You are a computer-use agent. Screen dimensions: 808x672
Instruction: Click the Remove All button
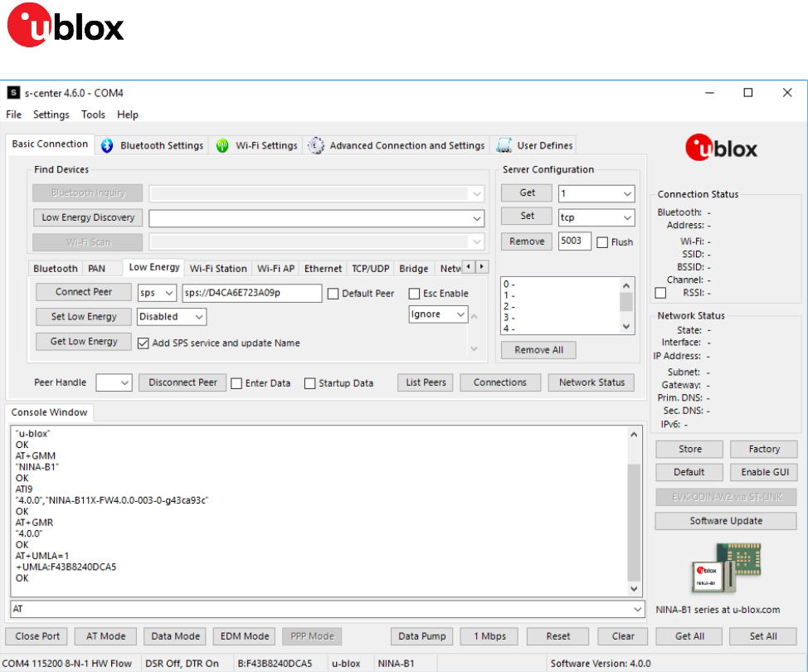click(x=538, y=350)
